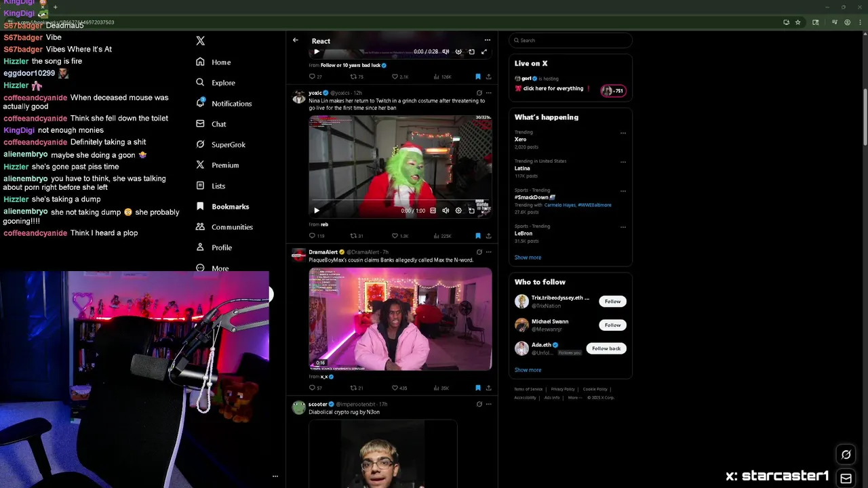Open browser profile icon
The width and height of the screenshot is (868, 488).
(x=847, y=22)
